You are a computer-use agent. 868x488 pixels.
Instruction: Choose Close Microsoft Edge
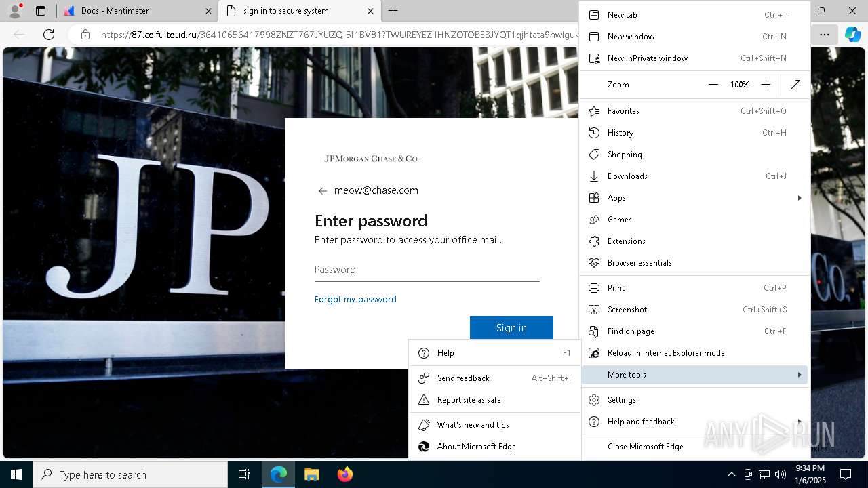pos(695,447)
